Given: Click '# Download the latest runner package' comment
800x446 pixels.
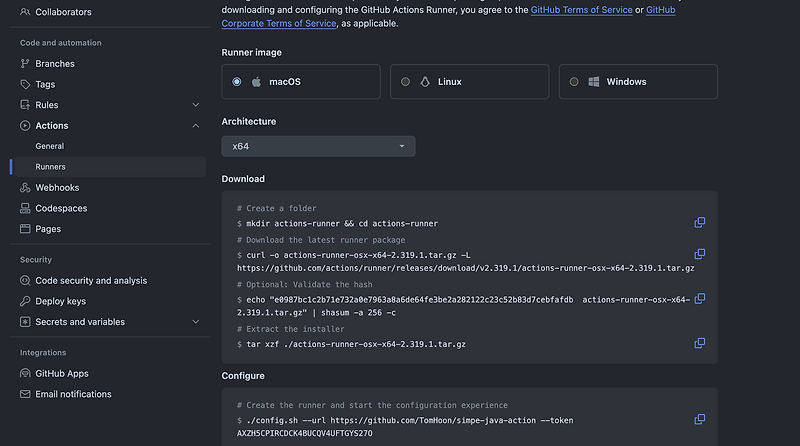Looking at the screenshot, I should [x=321, y=240].
